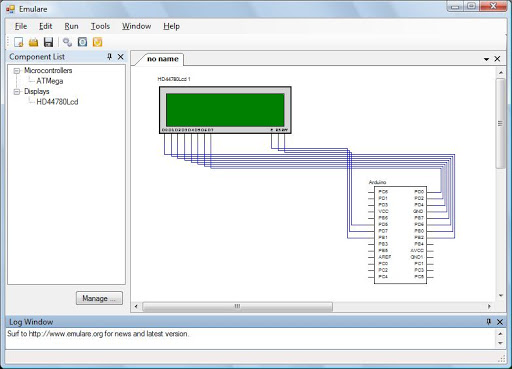Click the VCC pin label on Arduino

[383, 211]
